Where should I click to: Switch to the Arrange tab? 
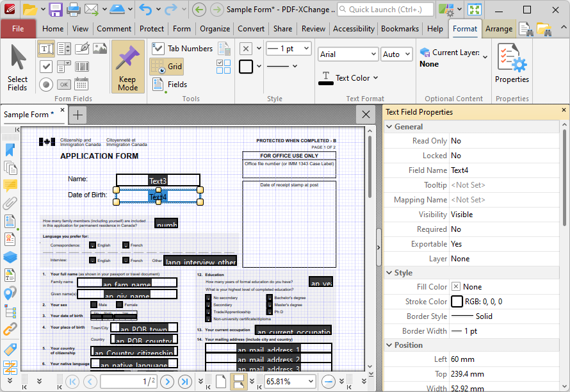pyautogui.click(x=499, y=29)
